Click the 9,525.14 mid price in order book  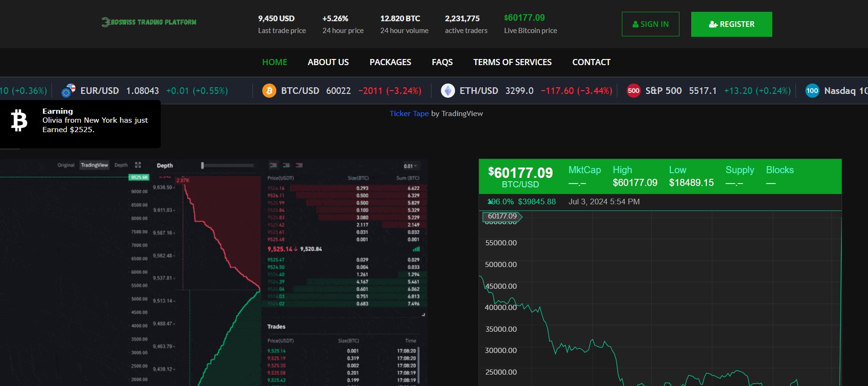(282, 249)
